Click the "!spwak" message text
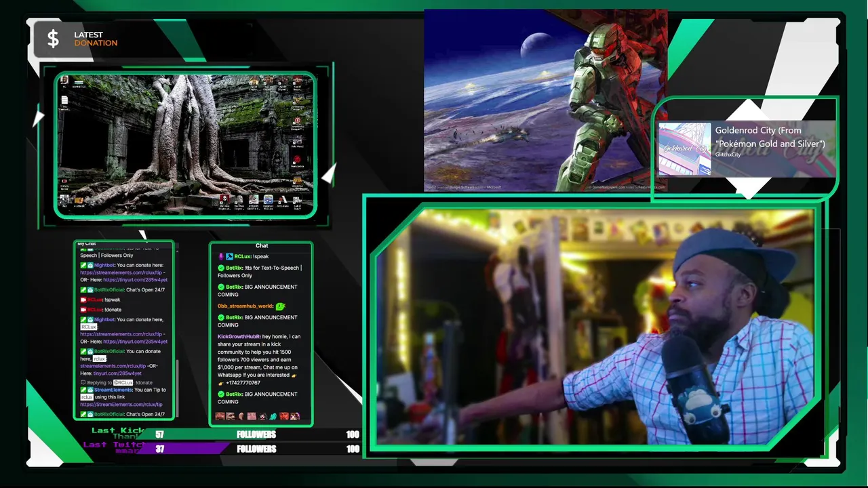Screen dimensions: 868x488 coord(113,300)
